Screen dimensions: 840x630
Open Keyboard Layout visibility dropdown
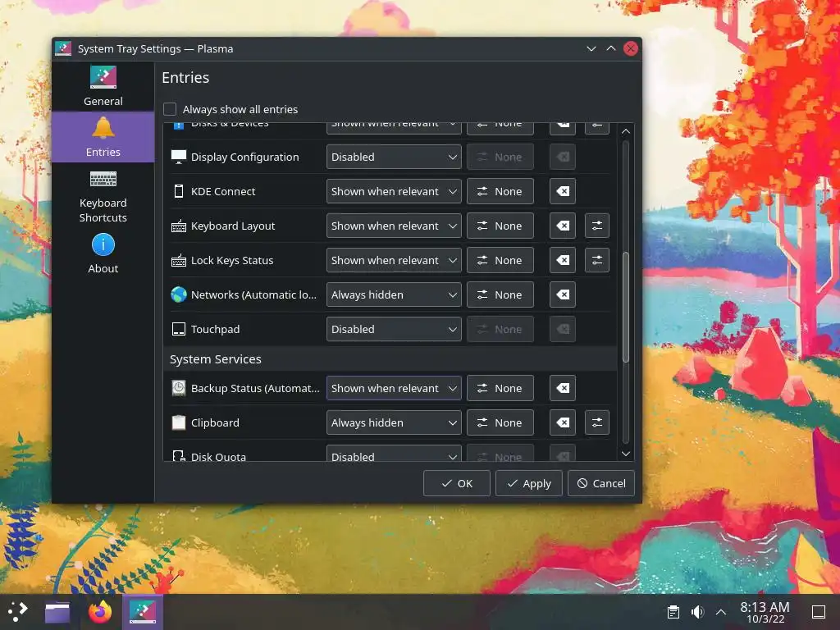pyautogui.click(x=394, y=226)
